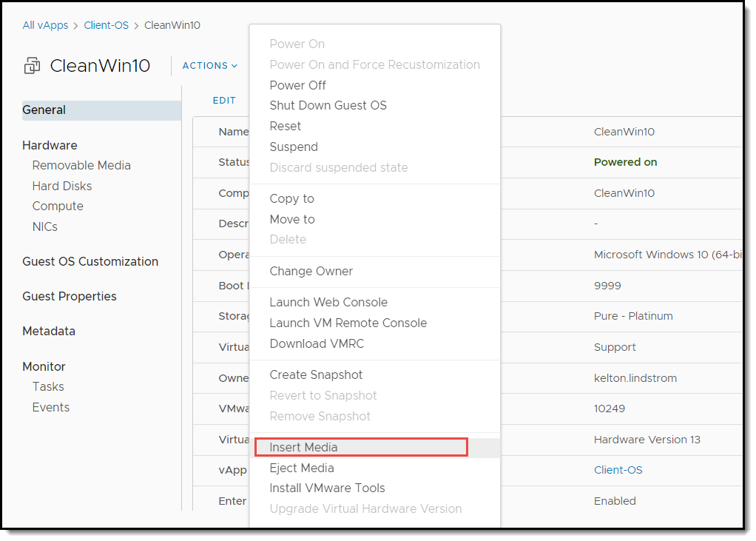This screenshot has width=756, height=541.
Task: Select Insert Media from the menu
Action: click(303, 447)
